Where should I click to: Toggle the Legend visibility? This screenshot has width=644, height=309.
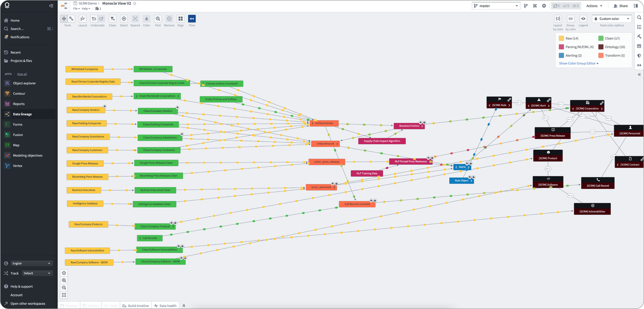click(583, 18)
